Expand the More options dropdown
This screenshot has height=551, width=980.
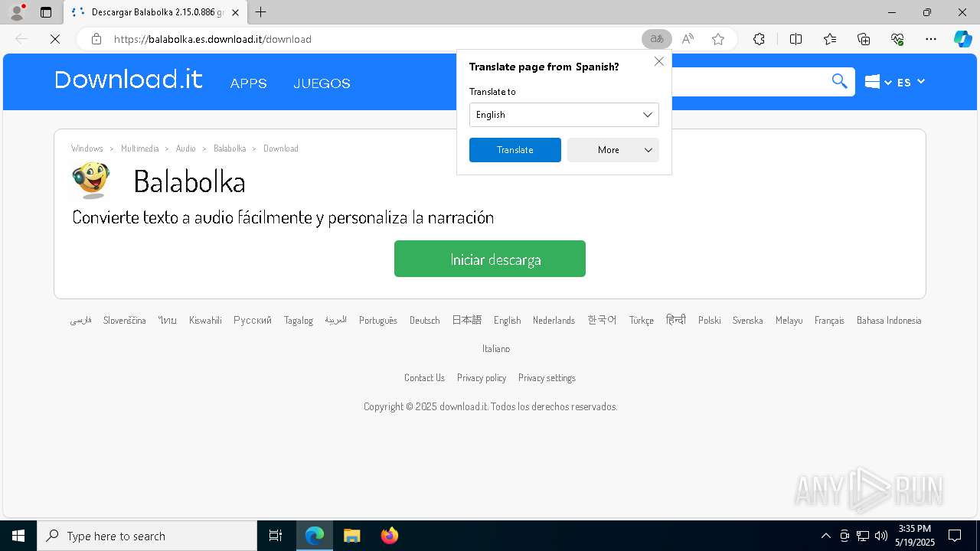click(613, 150)
